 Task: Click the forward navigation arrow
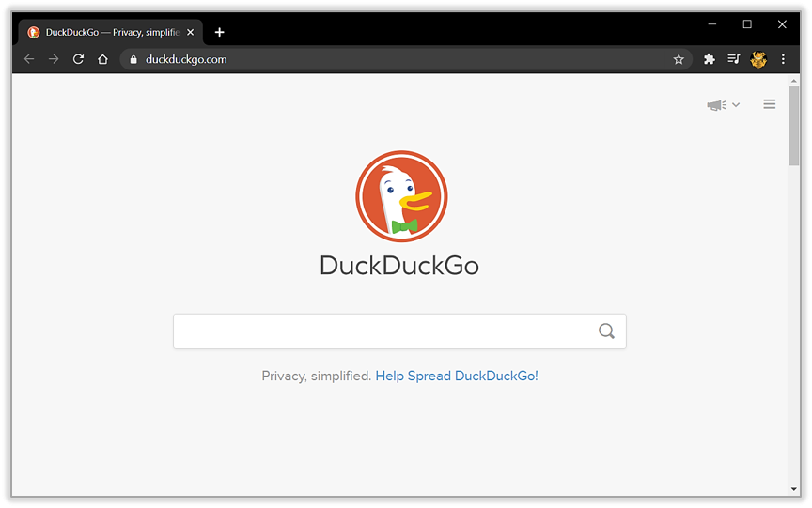(54, 59)
